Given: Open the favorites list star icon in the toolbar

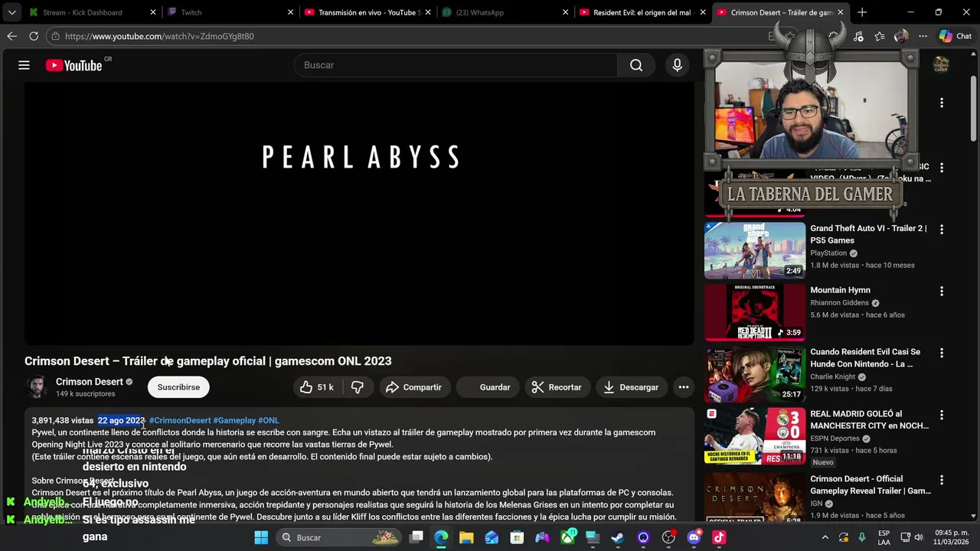Looking at the screenshot, I should [880, 36].
